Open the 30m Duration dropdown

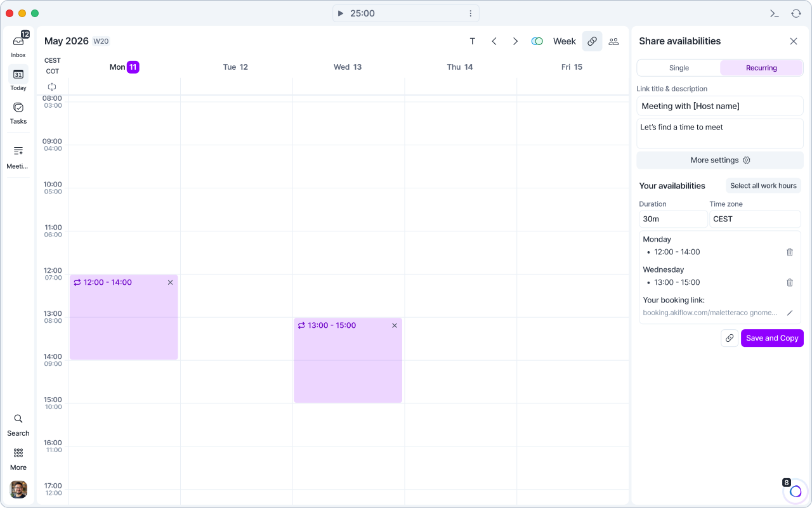[x=673, y=219]
